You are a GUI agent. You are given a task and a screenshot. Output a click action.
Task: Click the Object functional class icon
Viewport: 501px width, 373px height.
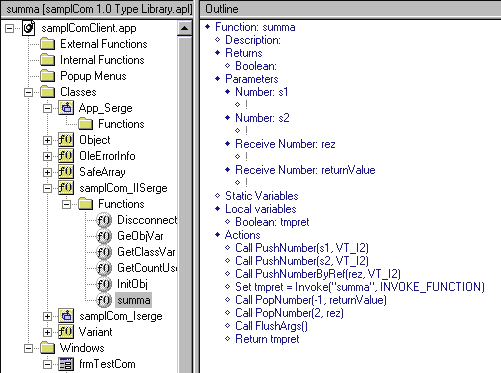(x=66, y=140)
